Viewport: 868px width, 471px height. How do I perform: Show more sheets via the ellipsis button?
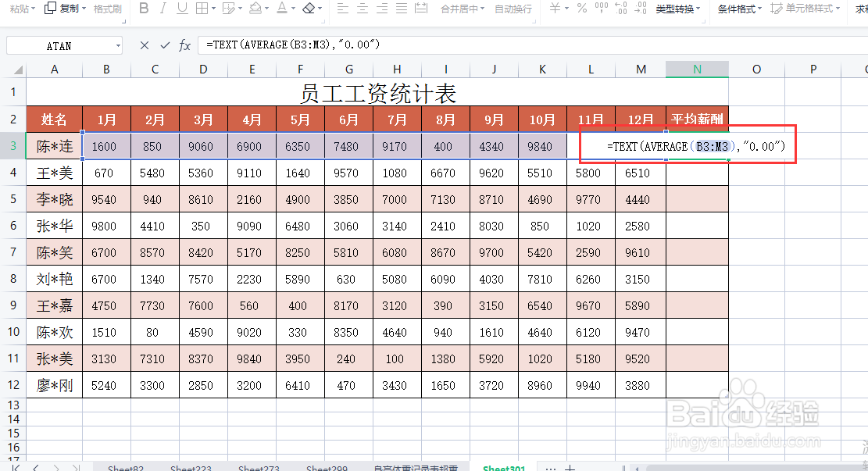[550, 468]
